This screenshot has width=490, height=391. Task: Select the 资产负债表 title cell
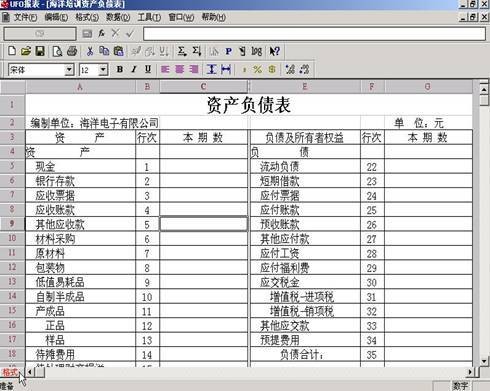click(x=249, y=105)
